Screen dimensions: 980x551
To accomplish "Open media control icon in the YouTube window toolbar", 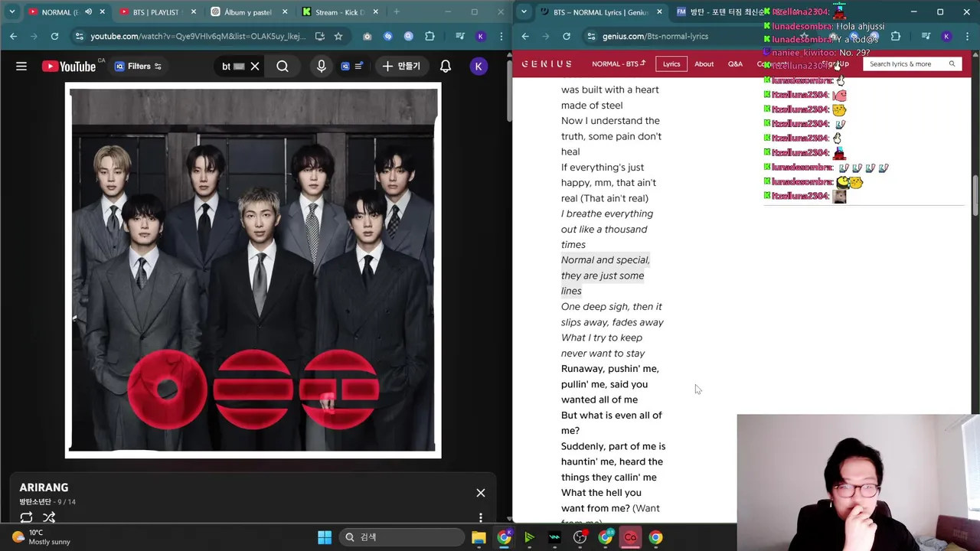I will 459,36.
